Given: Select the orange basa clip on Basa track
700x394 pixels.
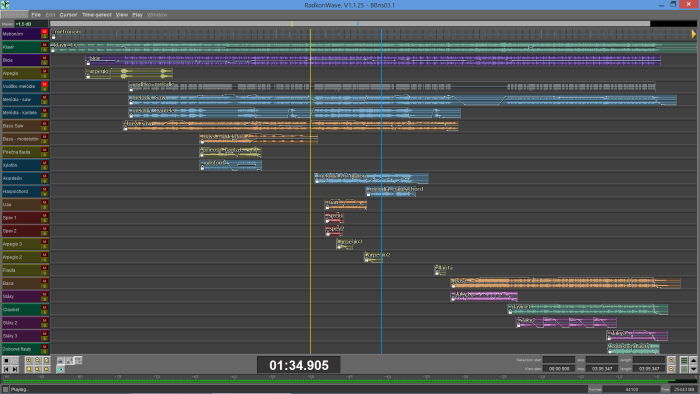Looking at the screenshot, I should point(566,283).
